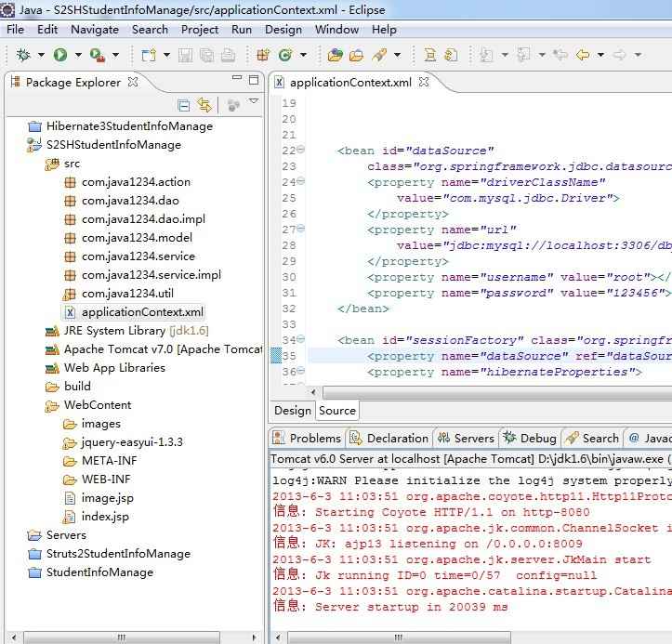
Task: Toggle fold marker on line 27
Action: point(301,230)
